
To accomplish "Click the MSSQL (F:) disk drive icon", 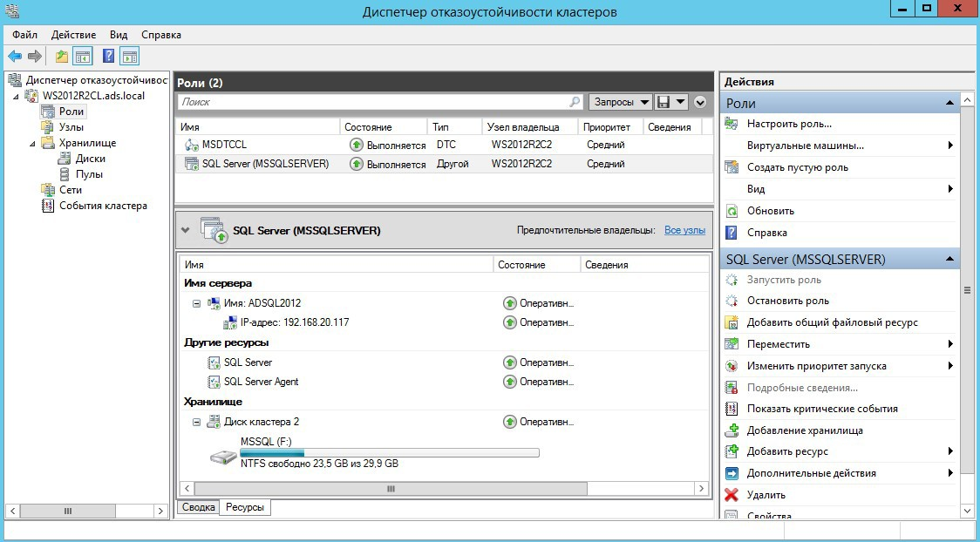I will pyautogui.click(x=223, y=456).
